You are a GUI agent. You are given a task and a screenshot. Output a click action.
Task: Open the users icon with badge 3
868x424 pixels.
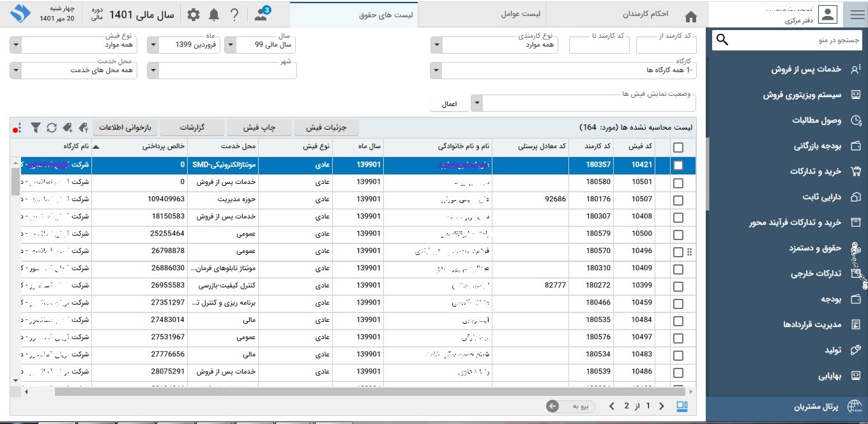coord(261,14)
